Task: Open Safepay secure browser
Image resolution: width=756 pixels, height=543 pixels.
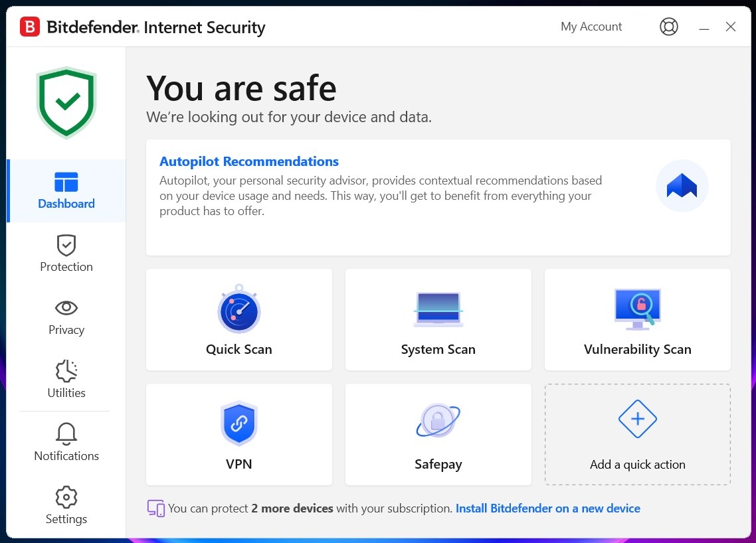Action: [x=438, y=435]
